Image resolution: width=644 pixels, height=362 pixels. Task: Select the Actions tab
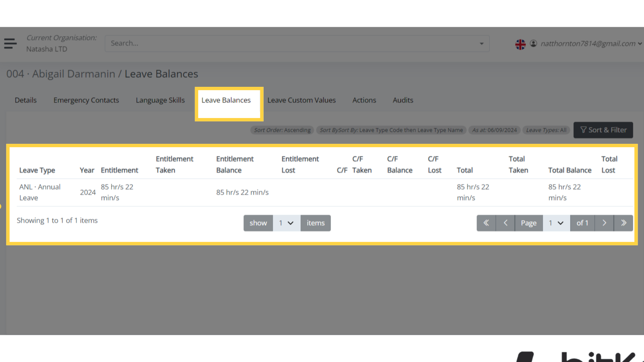point(364,100)
